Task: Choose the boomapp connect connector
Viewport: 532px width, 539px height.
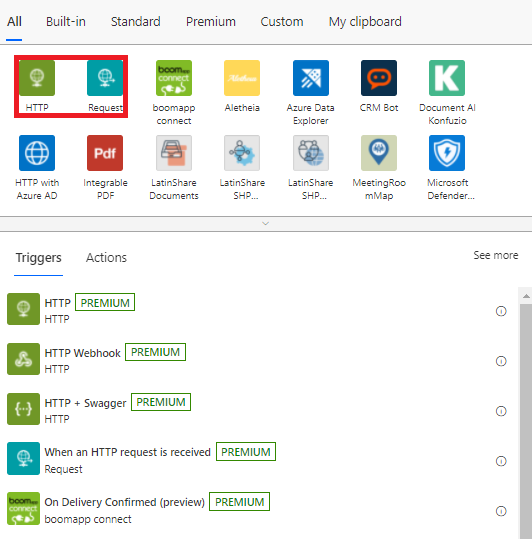Action: 174,78
